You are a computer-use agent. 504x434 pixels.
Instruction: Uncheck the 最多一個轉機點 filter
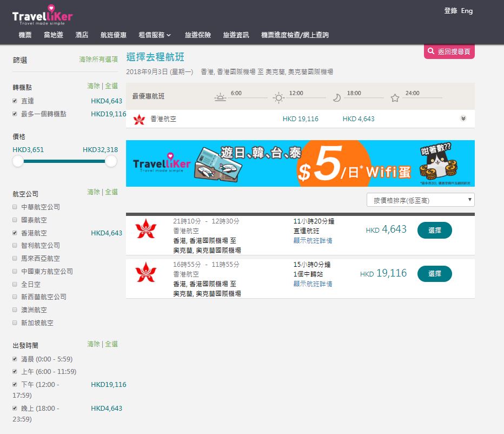tap(15, 114)
